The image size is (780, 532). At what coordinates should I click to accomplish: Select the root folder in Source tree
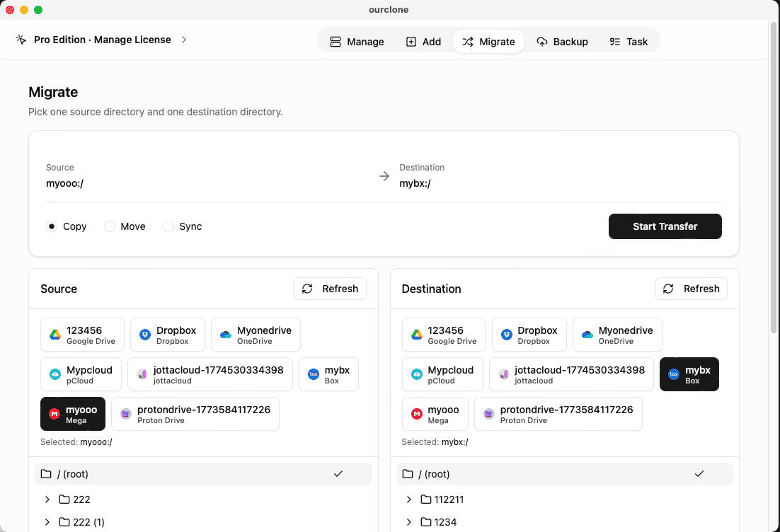203,474
